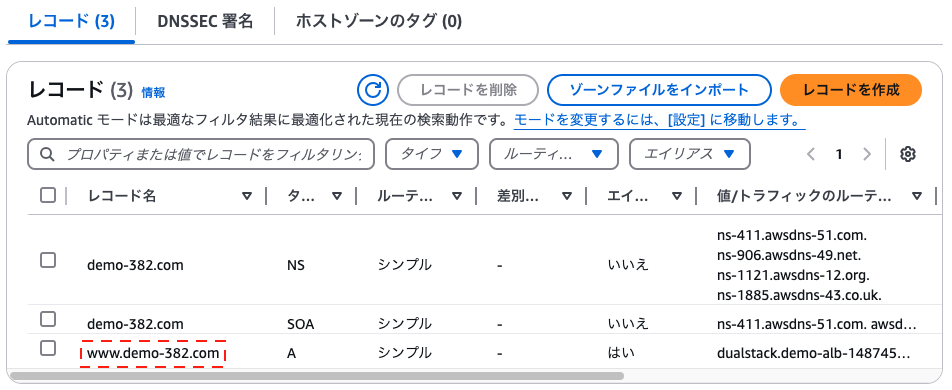
Task: Toggle the select-all records checkbox
Action: pyautogui.click(x=48, y=196)
